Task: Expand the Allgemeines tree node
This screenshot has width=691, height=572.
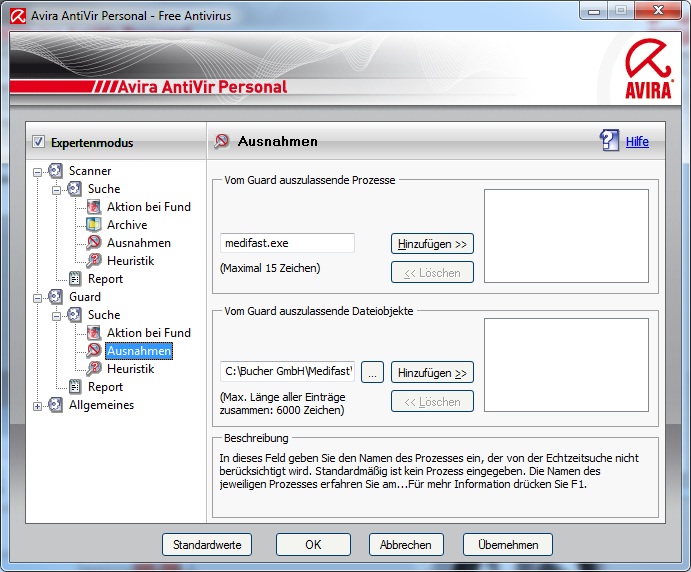Action: tap(37, 407)
